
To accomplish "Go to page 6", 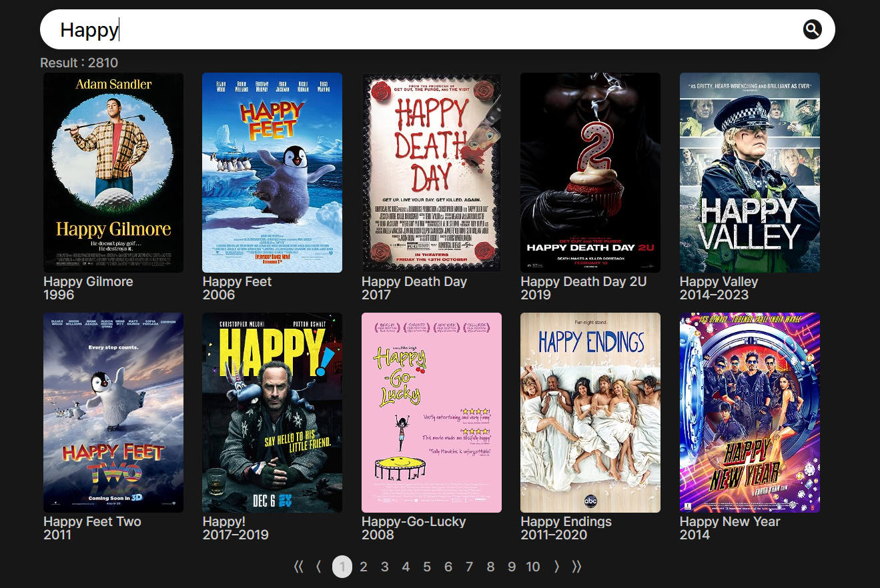I will (x=448, y=567).
